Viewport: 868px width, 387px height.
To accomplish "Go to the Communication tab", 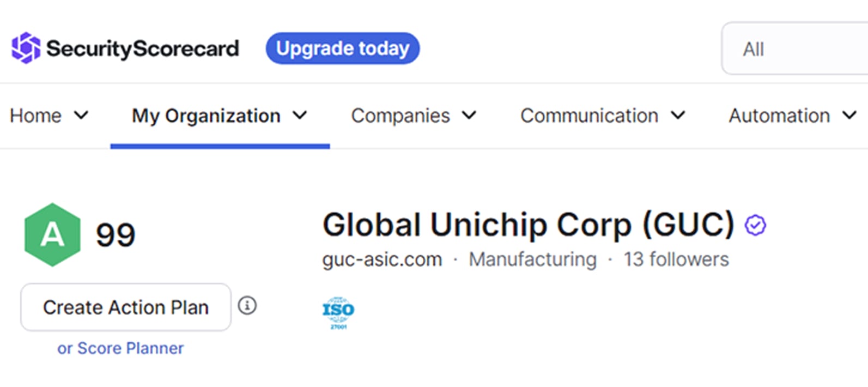I will point(589,116).
